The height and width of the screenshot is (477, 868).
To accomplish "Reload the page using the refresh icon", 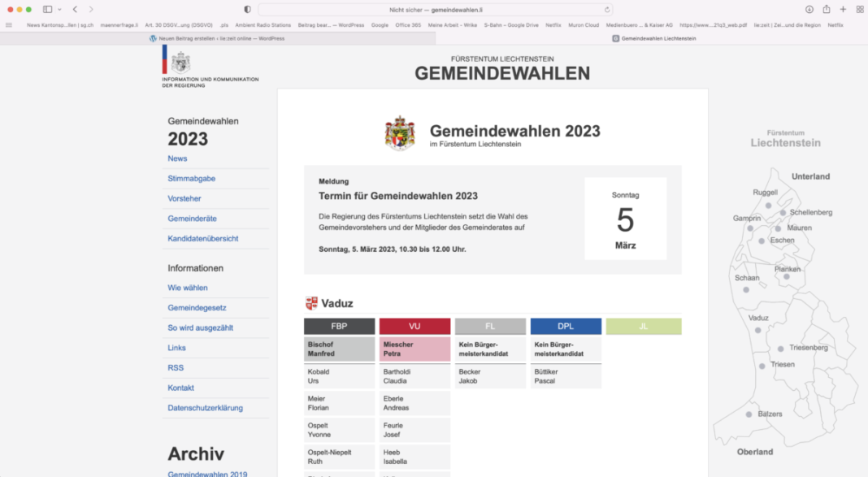I will coord(607,10).
